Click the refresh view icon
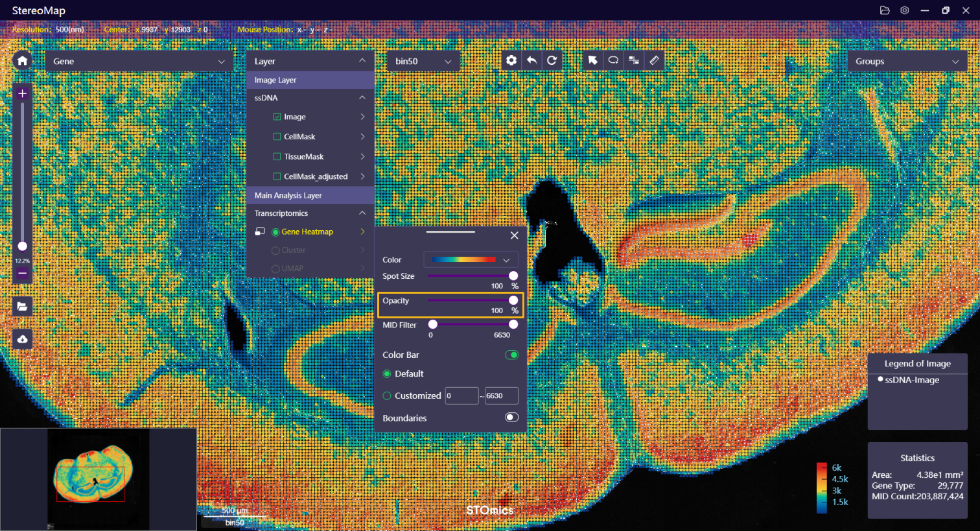The height and width of the screenshot is (531, 980). click(x=552, y=60)
